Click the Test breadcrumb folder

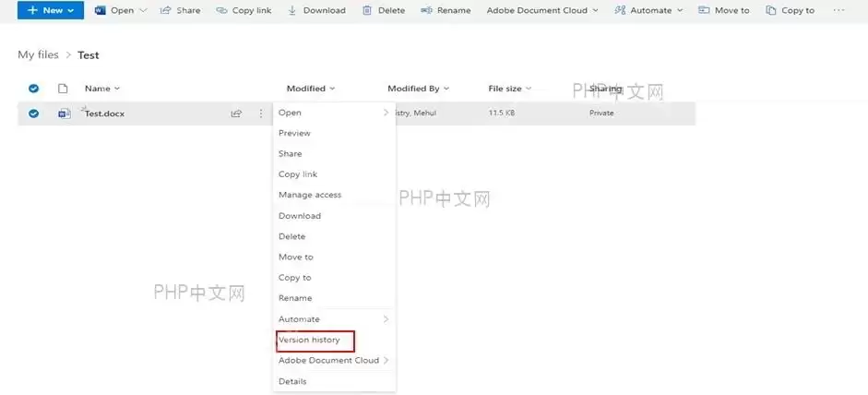88,54
